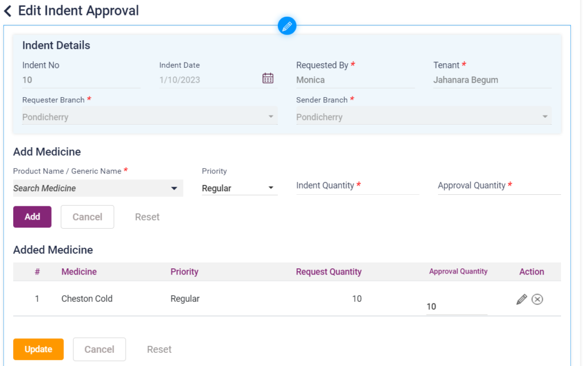Click the Requested By field showing Monica
Image resolution: width=588 pixels, height=366 pixels.
354,80
